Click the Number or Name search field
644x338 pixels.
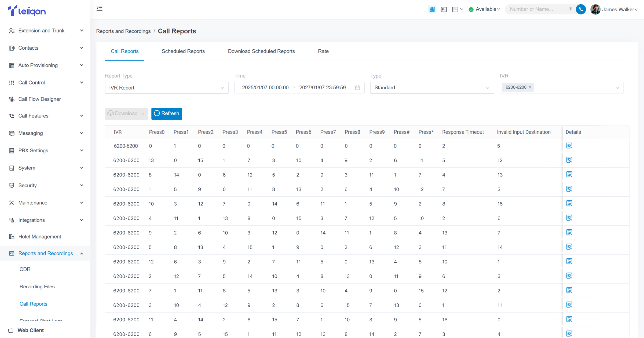(535, 9)
